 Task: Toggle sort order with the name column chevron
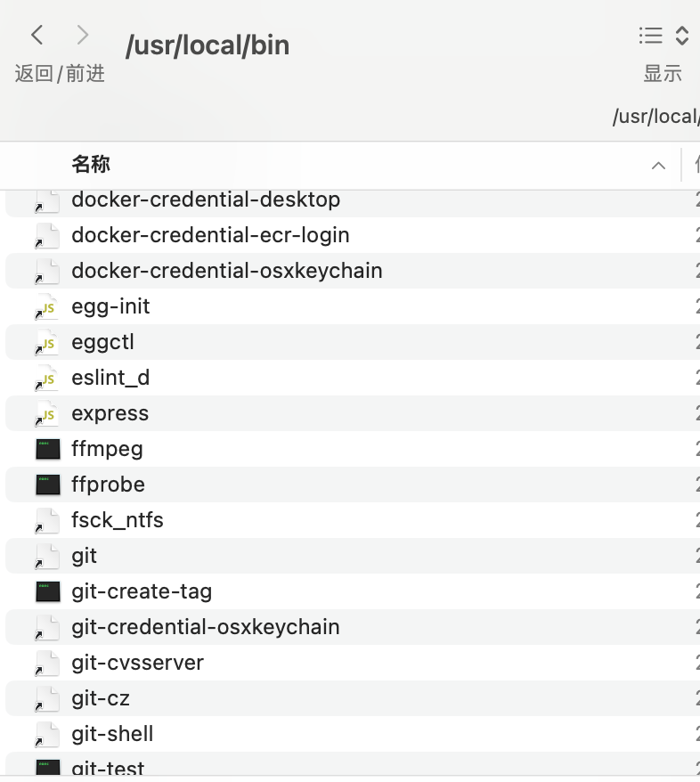point(658,166)
